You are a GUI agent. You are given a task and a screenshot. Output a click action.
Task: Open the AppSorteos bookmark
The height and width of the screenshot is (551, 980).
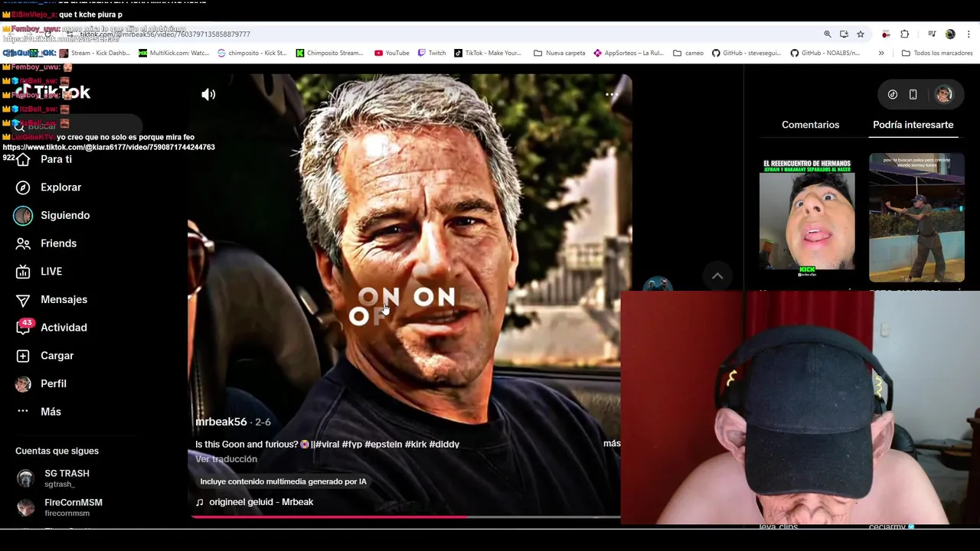click(x=628, y=53)
